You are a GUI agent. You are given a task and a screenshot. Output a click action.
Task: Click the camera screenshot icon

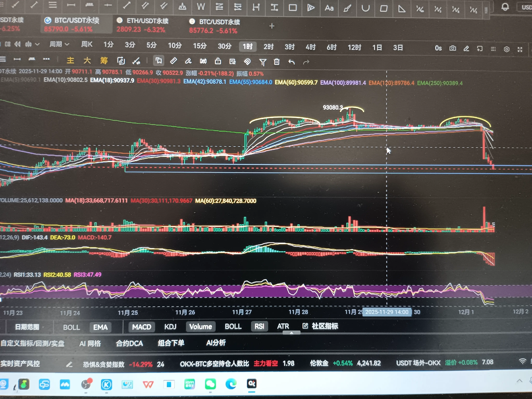(x=453, y=48)
